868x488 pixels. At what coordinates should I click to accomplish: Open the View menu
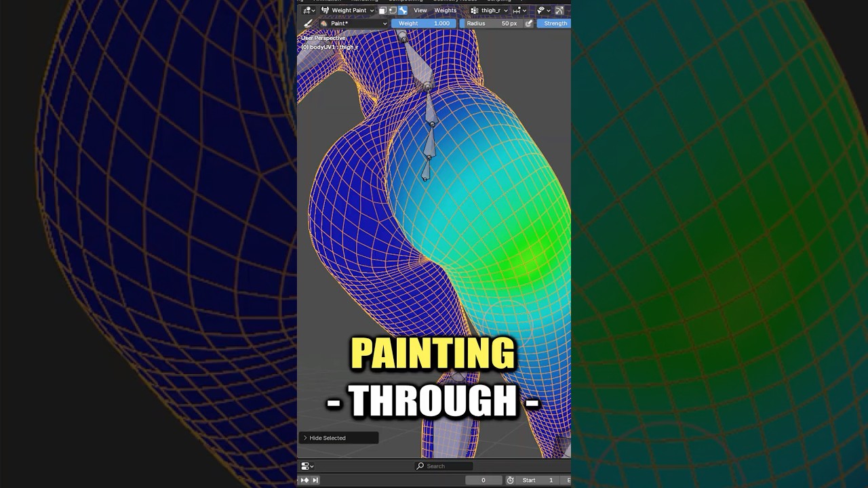420,10
